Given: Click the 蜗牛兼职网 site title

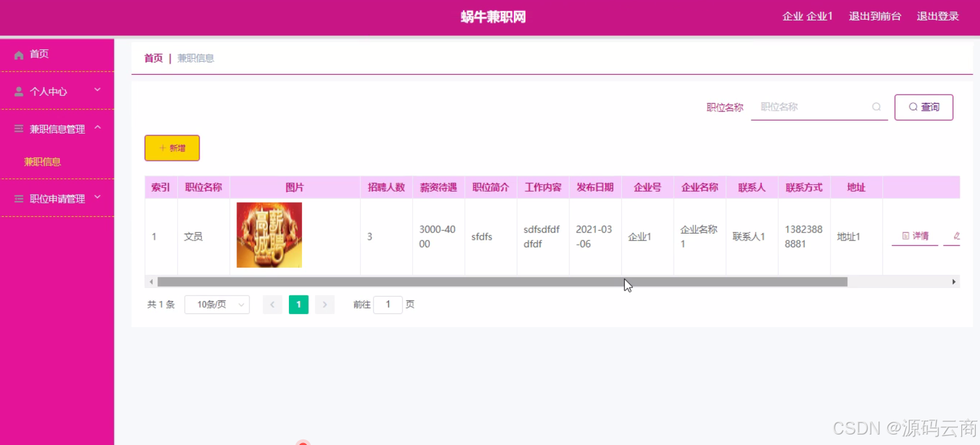Looking at the screenshot, I should coord(493,17).
